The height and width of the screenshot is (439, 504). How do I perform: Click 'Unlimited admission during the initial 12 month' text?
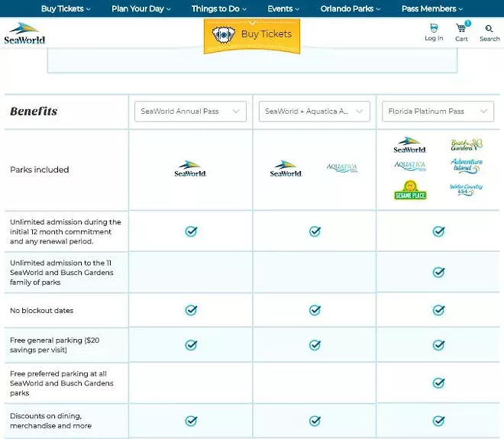pyautogui.click(x=66, y=231)
